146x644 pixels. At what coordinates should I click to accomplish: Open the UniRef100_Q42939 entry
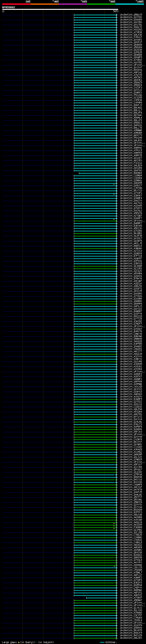point(131,50)
